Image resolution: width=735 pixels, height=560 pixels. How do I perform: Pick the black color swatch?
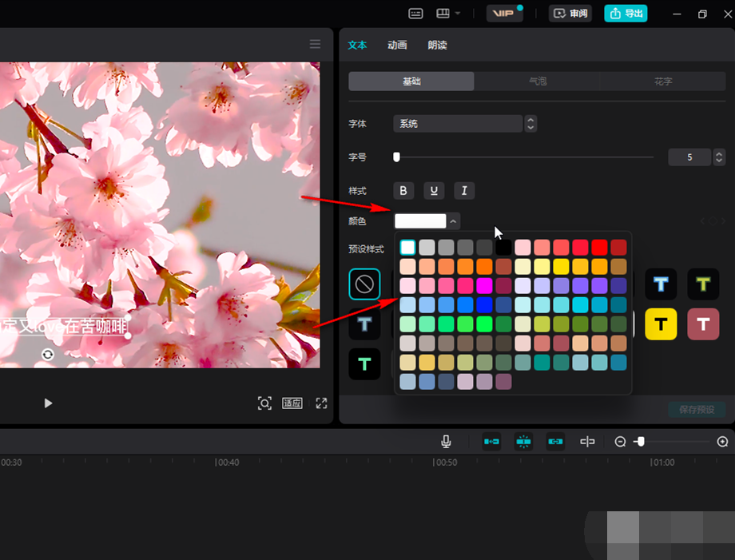pyautogui.click(x=503, y=248)
